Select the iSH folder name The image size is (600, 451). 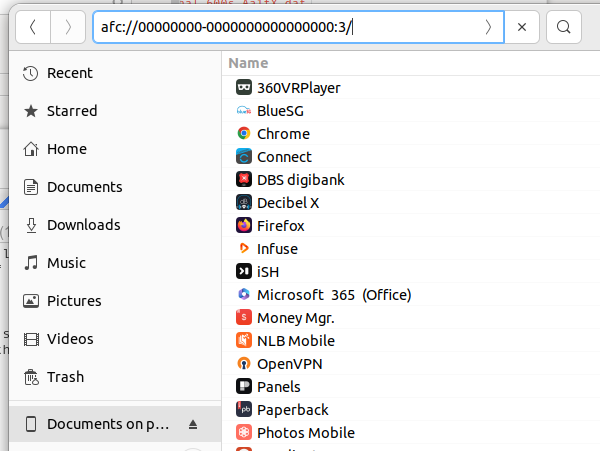[268, 272]
